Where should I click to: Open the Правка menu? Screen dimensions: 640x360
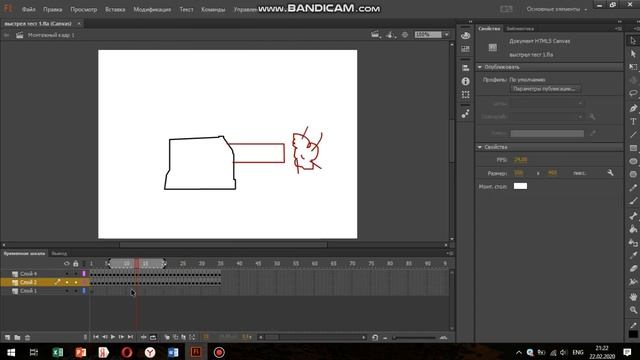coord(53,9)
